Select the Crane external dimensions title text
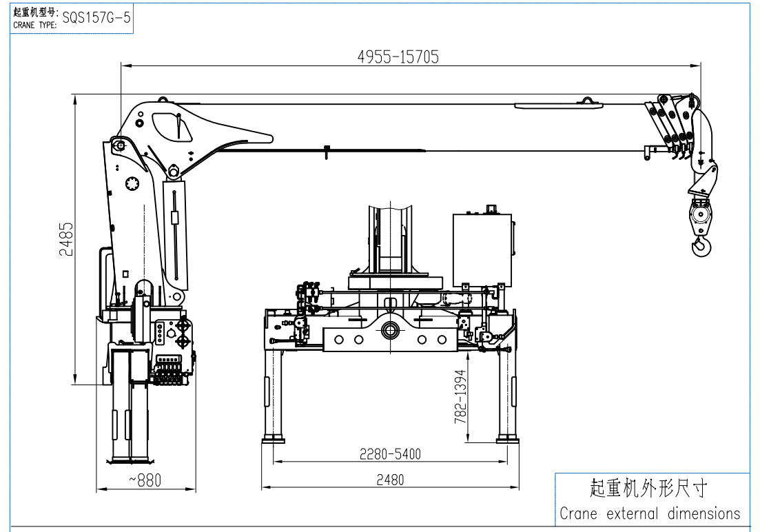The width and height of the screenshot is (760, 532). (x=650, y=513)
